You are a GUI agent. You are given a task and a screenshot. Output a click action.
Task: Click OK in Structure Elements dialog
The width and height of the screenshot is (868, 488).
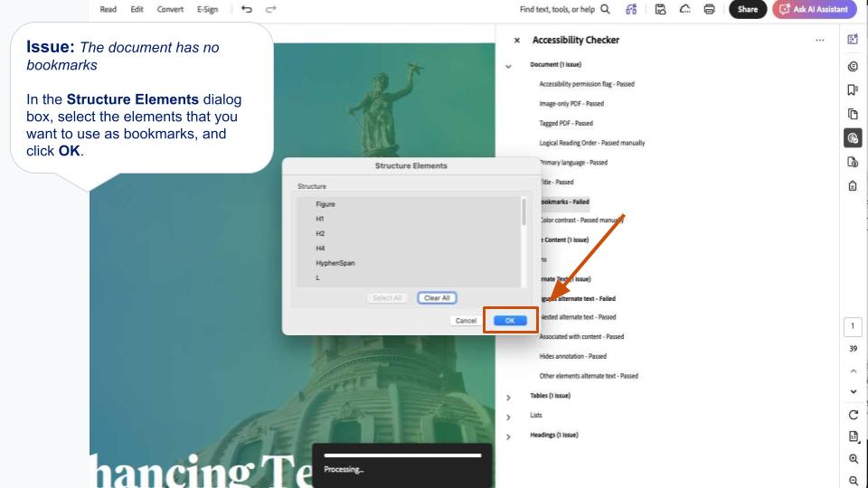510,321
